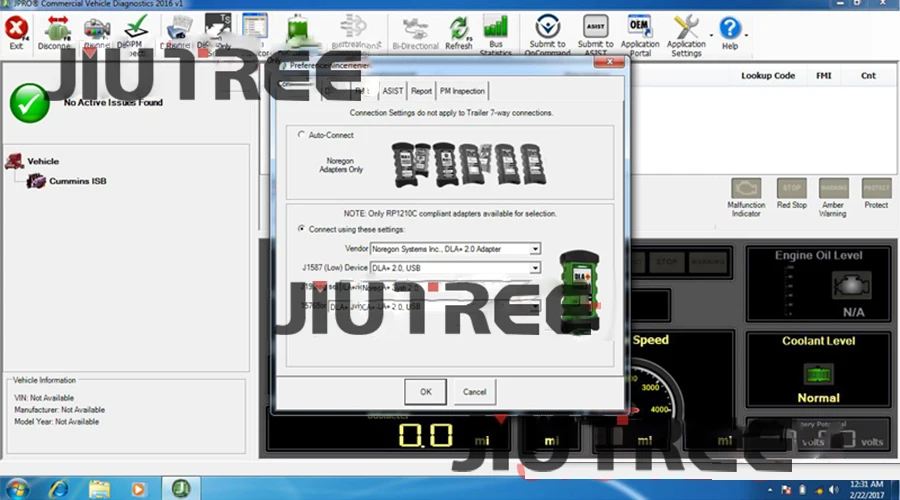The width and height of the screenshot is (900, 500).
Task: Select the Auto-Connect radio button
Action: point(301,134)
